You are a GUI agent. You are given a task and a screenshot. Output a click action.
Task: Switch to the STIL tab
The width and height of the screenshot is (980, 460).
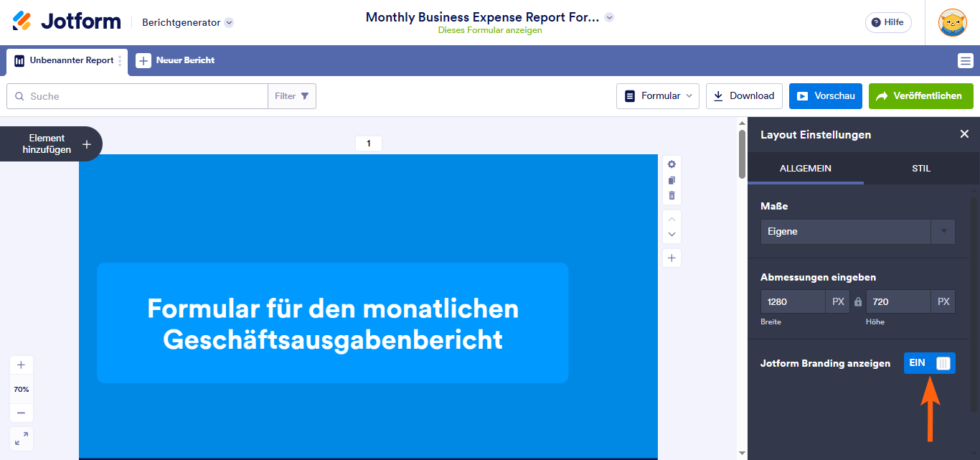coord(921,168)
